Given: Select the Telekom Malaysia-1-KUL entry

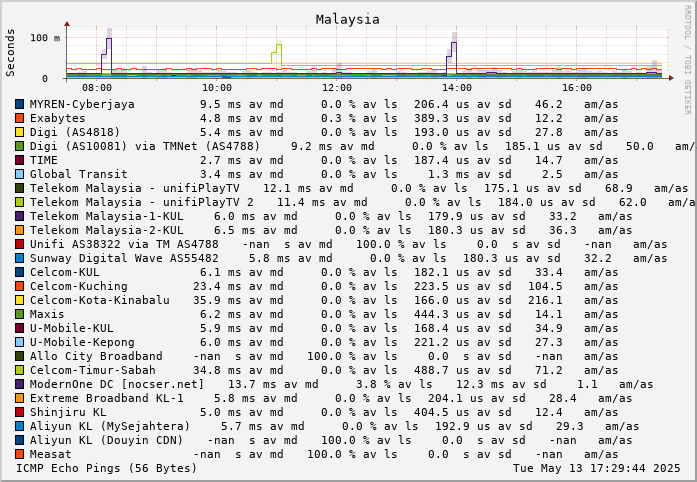Looking at the screenshot, I should click(x=323, y=217).
